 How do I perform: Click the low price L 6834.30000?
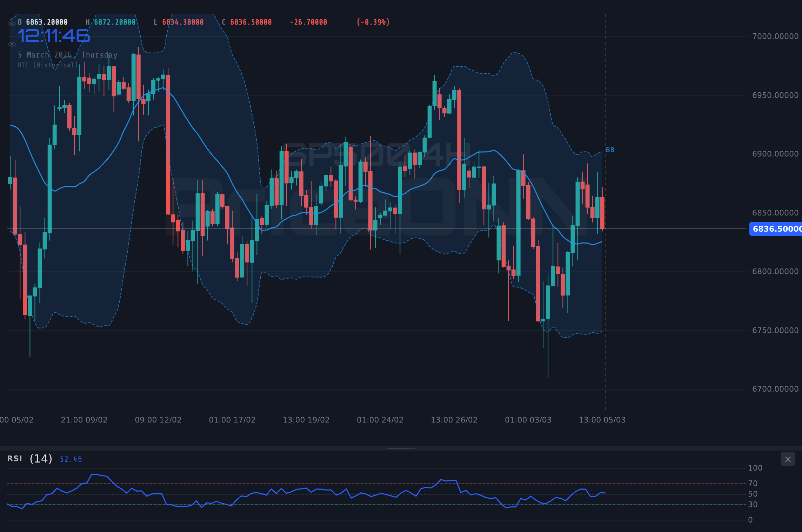(x=179, y=22)
